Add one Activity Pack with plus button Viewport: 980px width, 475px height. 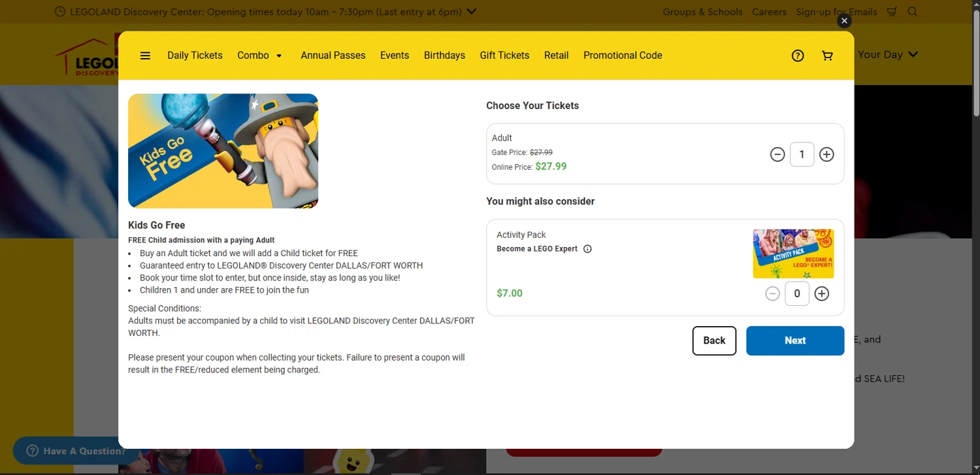point(822,294)
